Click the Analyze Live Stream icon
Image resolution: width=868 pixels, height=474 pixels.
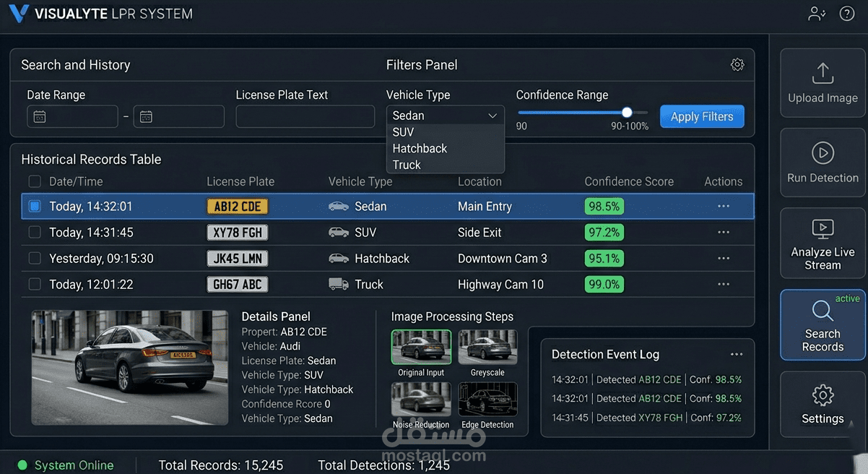click(x=823, y=229)
